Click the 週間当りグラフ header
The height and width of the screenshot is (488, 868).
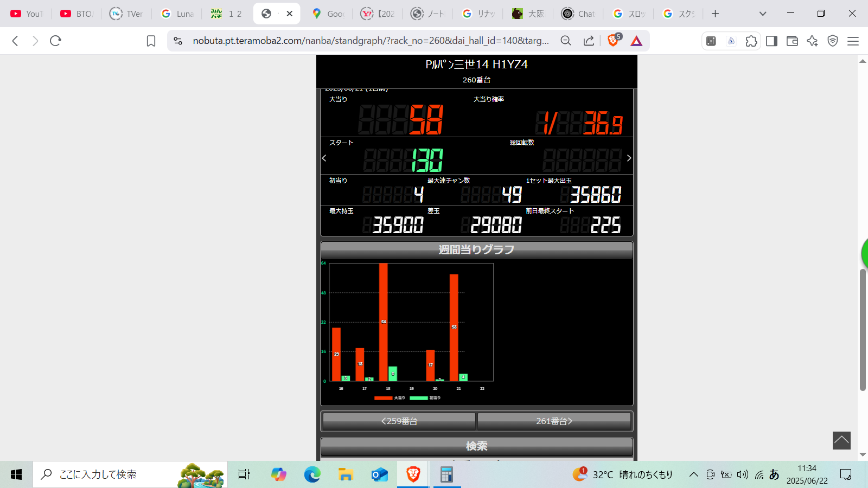click(477, 250)
